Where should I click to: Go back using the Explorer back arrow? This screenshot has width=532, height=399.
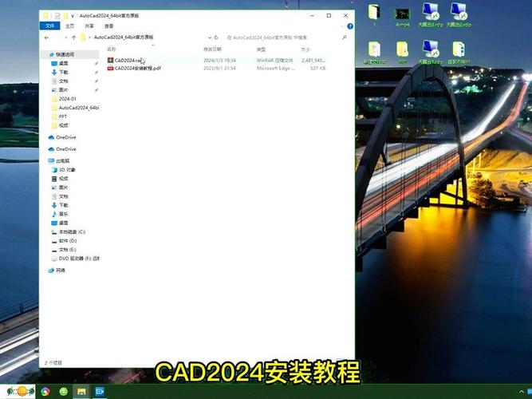point(47,38)
